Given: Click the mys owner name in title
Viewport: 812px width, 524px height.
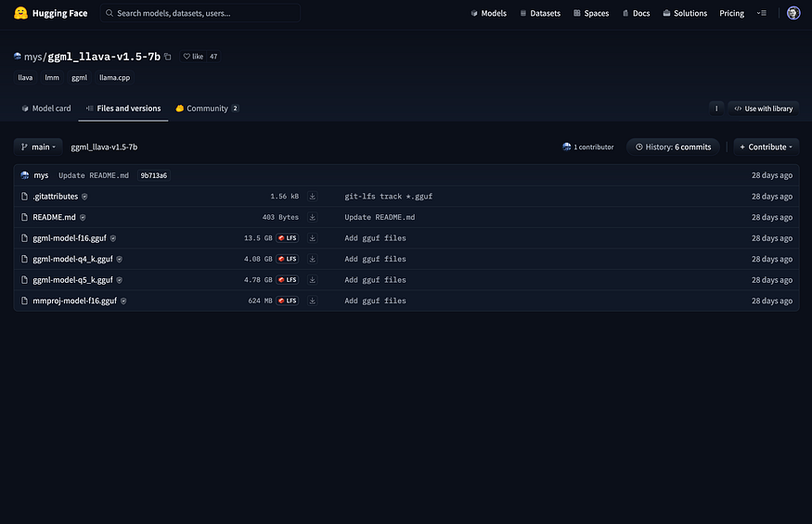Looking at the screenshot, I should [32, 57].
